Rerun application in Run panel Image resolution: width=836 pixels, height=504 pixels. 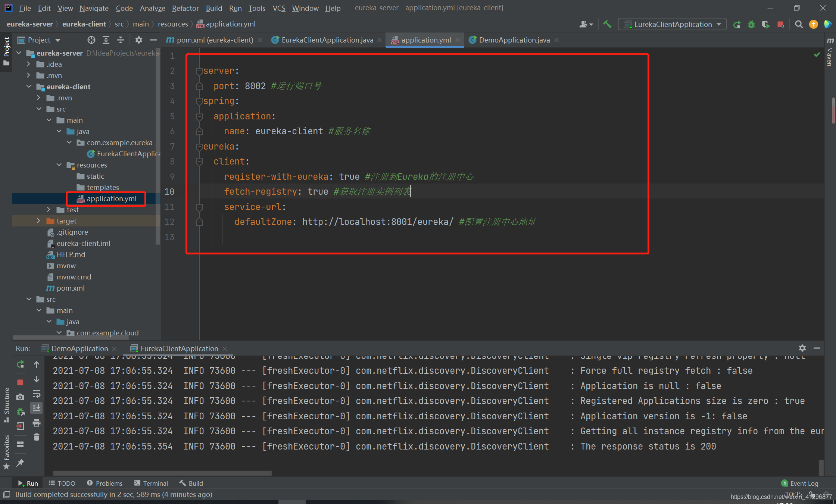[21, 364]
